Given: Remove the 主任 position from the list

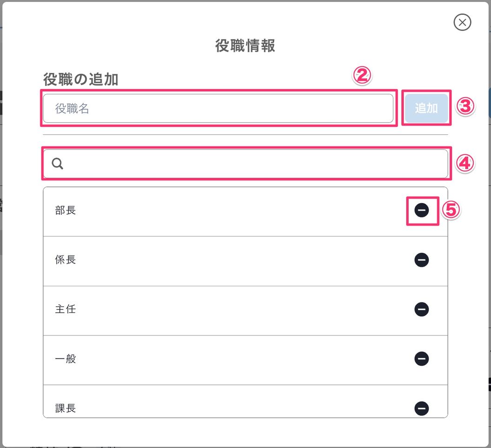Looking at the screenshot, I should click(x=421, y=310).
